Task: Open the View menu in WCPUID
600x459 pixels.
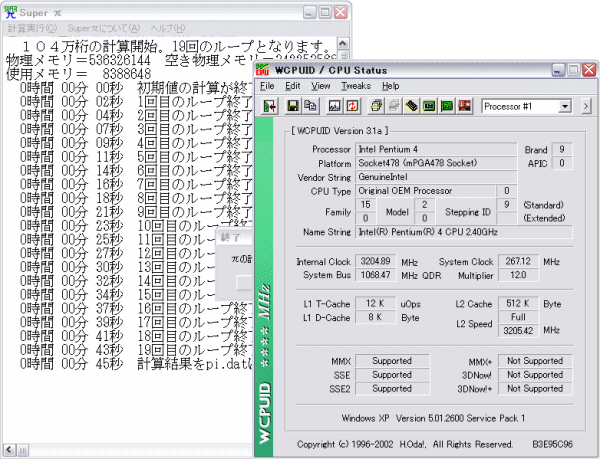Action: [x=321, y=86]
